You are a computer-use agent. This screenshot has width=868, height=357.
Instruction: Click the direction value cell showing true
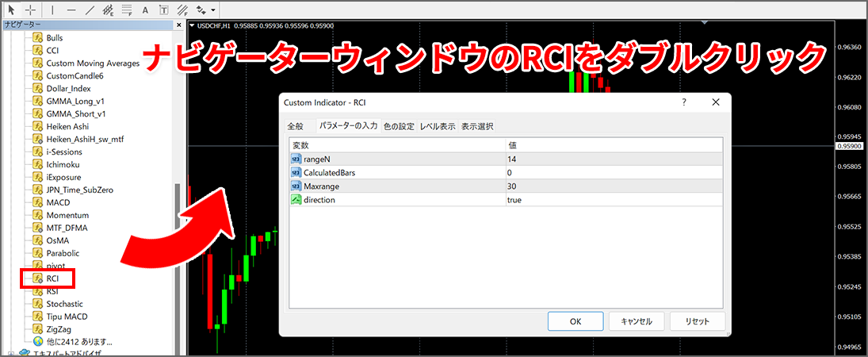(614, 200)
